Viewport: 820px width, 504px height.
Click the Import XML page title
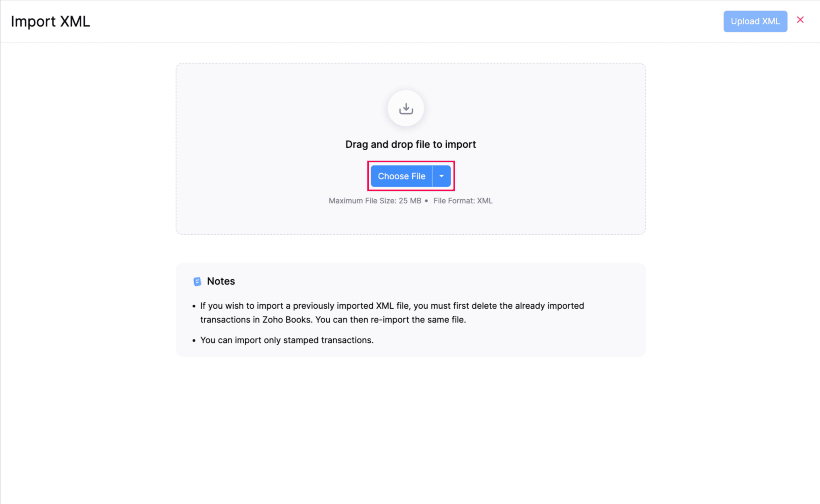50,22
